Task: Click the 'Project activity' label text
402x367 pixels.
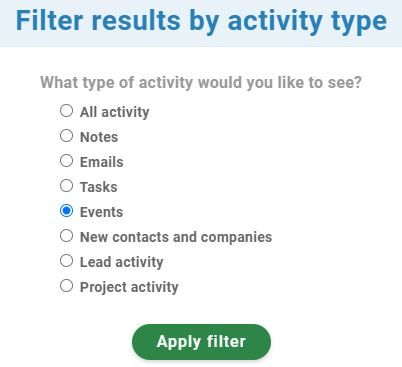Action: click(x=129, y=287)
